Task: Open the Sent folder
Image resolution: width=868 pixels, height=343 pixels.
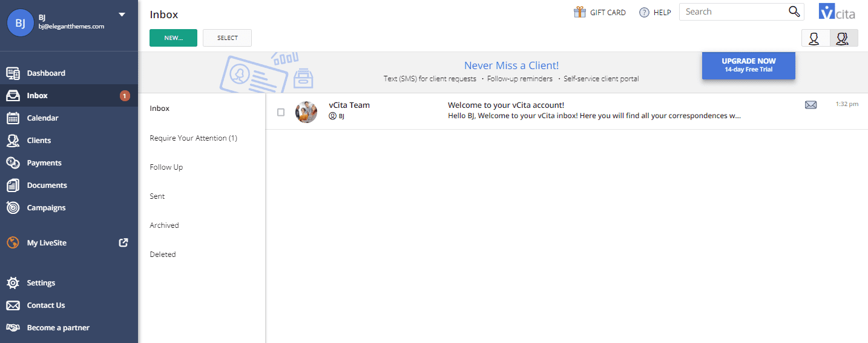Action: tap(157, 196)
